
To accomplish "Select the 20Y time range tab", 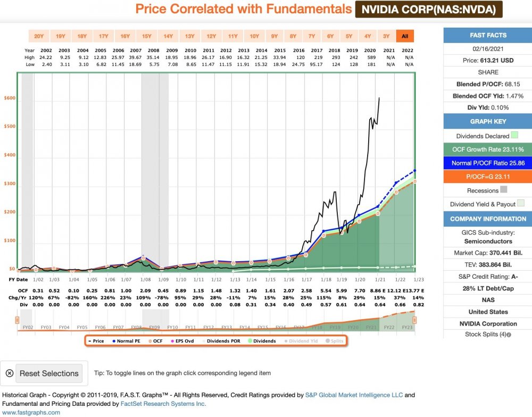I will [39, 36].
